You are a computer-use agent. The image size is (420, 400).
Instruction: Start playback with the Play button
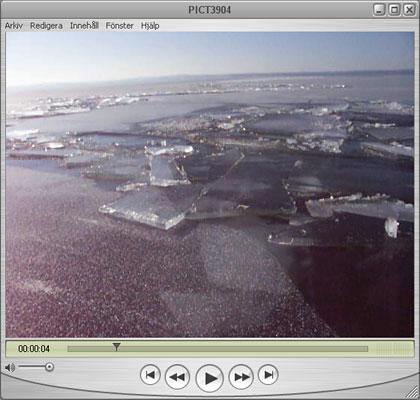click(209, 378)
